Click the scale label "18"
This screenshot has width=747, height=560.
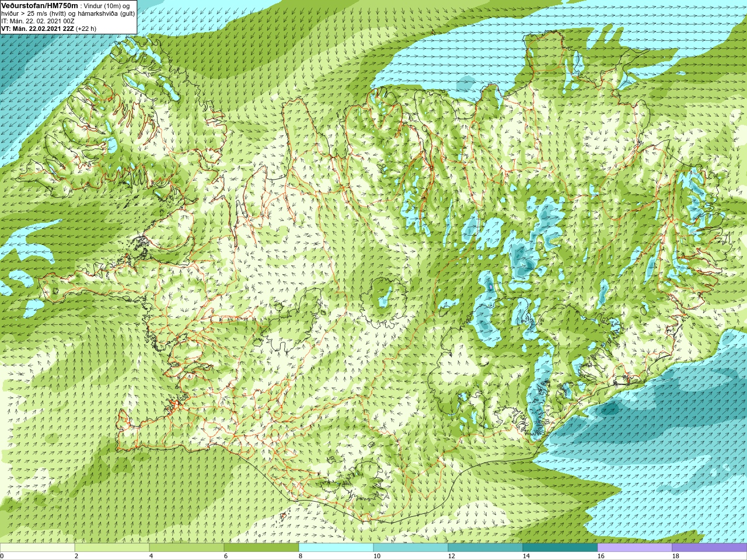point(676,556)
